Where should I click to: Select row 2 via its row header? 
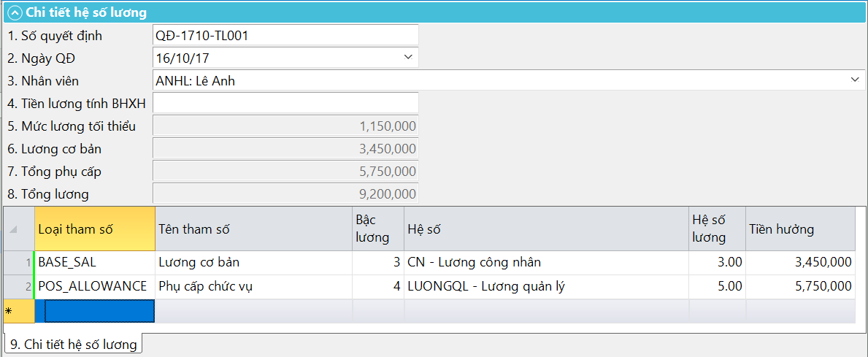click(18, 287)
